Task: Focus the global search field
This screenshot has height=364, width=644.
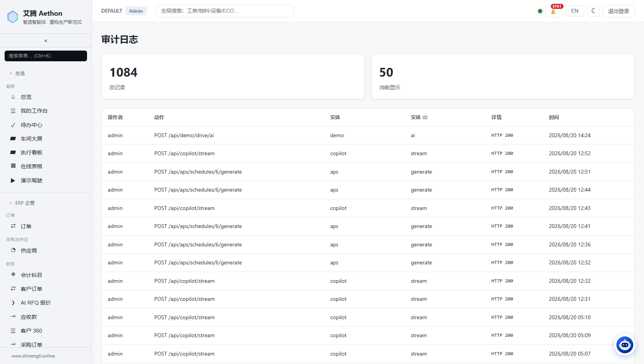Action: 225,11
